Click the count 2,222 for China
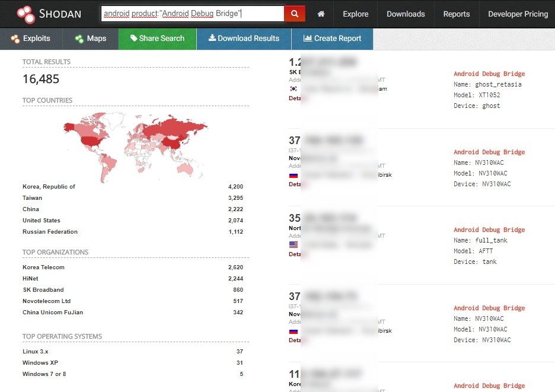555x392 pixels. point(236,209)
